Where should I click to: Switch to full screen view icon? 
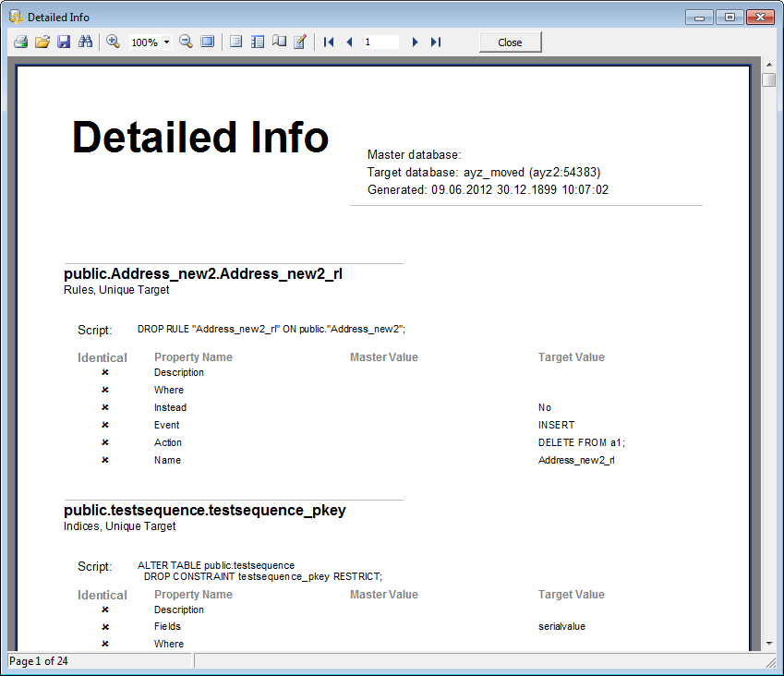(x=208, y=42)
